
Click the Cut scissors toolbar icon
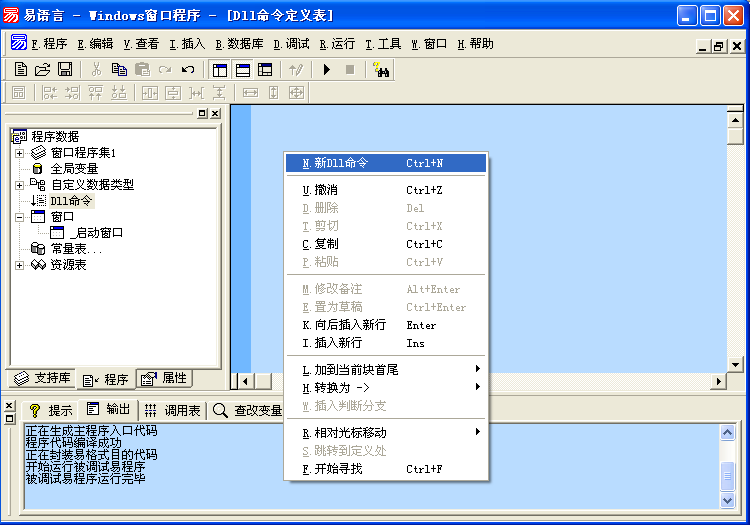[97, 70]
